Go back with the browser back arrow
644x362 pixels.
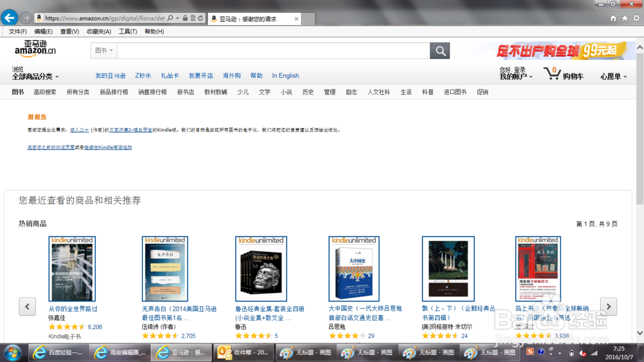point(9,17)
